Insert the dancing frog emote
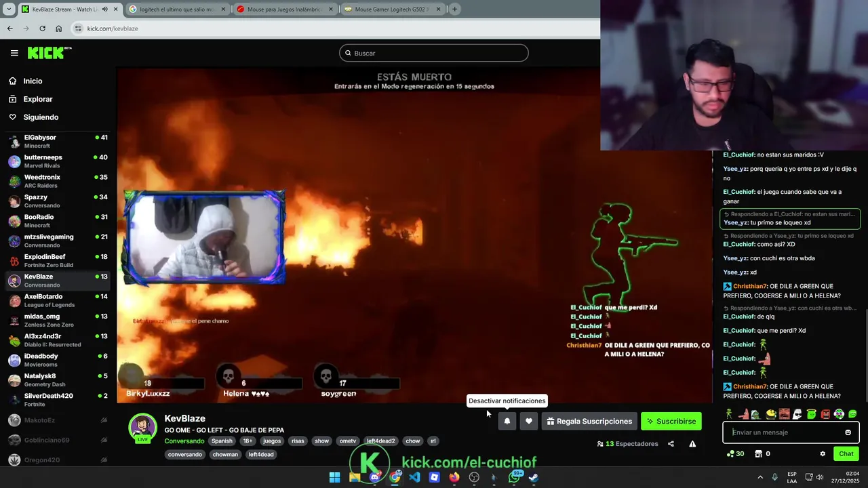 (x=729, y=414)
